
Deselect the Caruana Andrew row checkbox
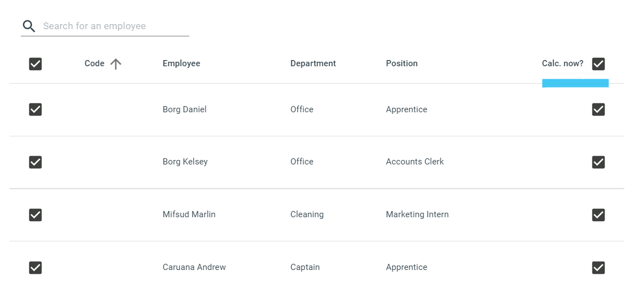[35, 268]
